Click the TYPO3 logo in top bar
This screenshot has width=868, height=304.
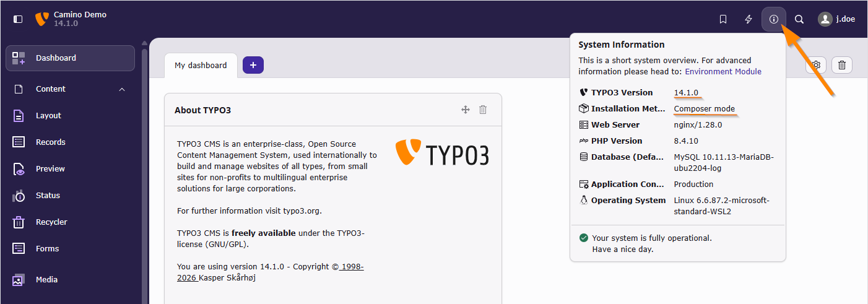click(42, 19)
